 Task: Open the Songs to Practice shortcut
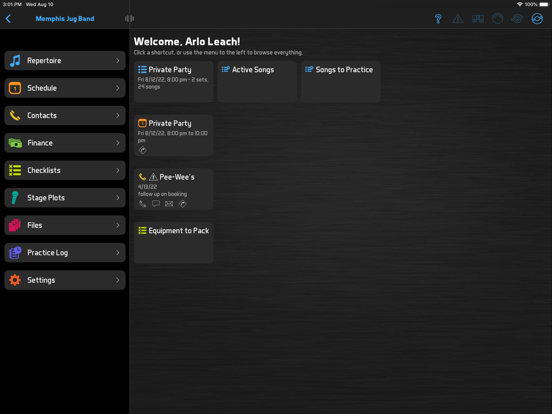[340, 82]
